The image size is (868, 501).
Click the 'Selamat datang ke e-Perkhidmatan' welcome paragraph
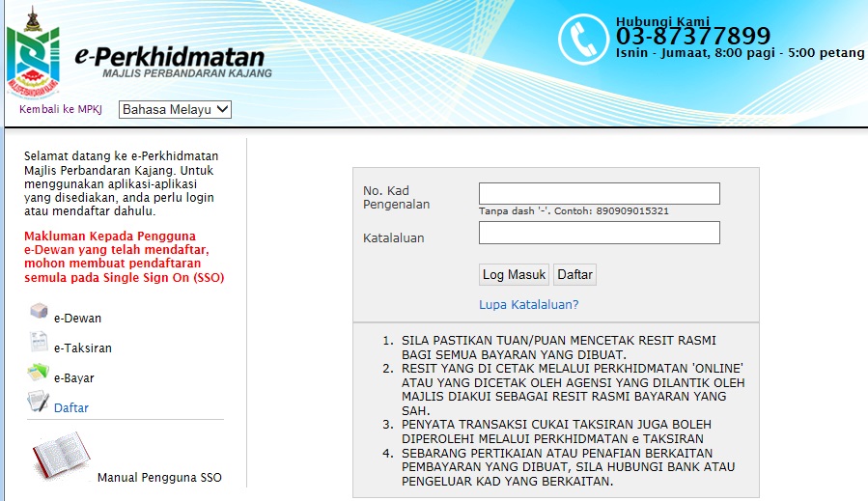[122, 183]
